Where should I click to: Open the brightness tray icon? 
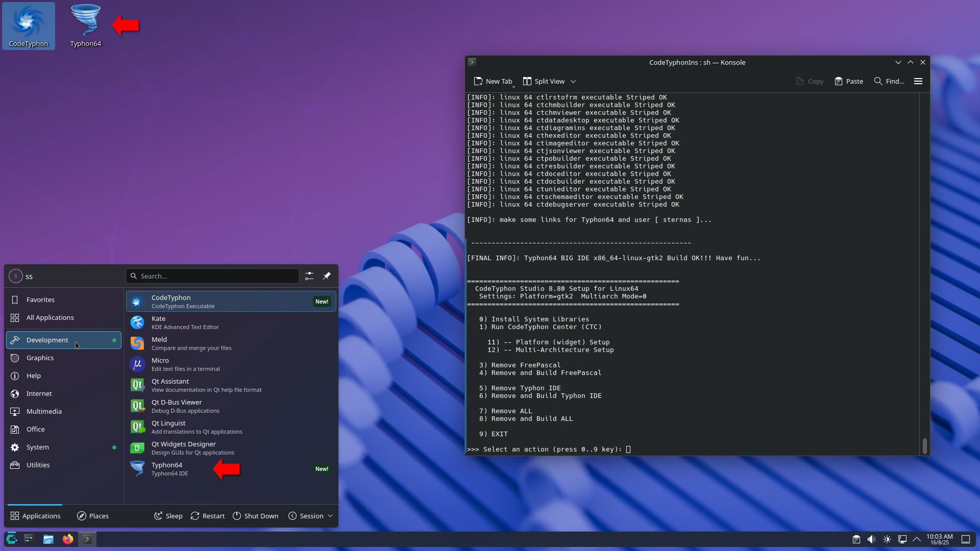point(887,539)
